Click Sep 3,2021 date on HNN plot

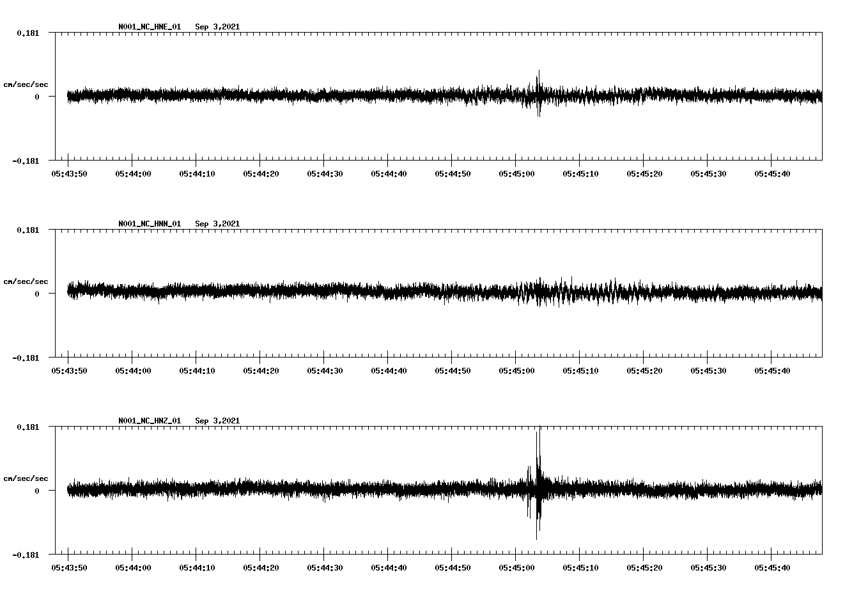pyautogui.click(x=217, y=224)
